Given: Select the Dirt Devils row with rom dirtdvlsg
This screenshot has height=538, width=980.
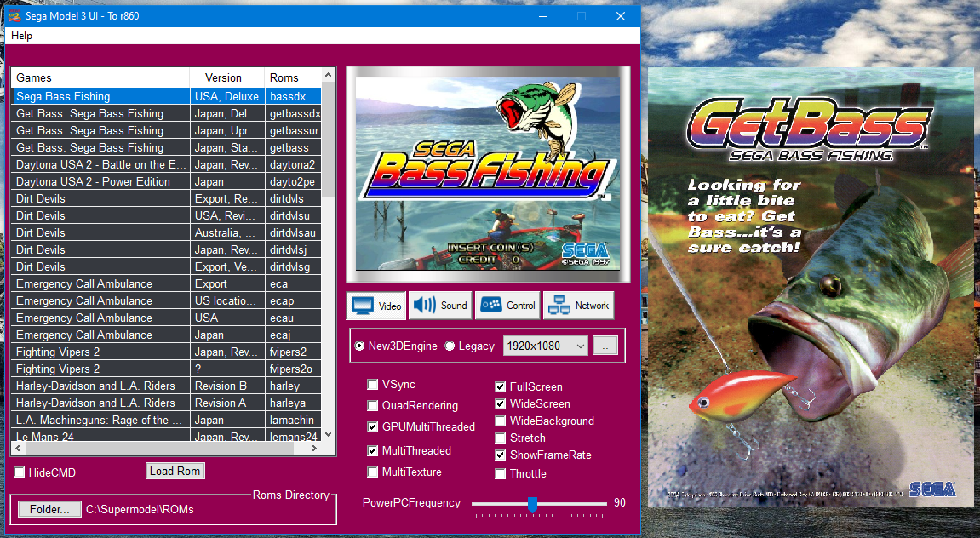Looking at the screenshot, I should tap(166, 266).
